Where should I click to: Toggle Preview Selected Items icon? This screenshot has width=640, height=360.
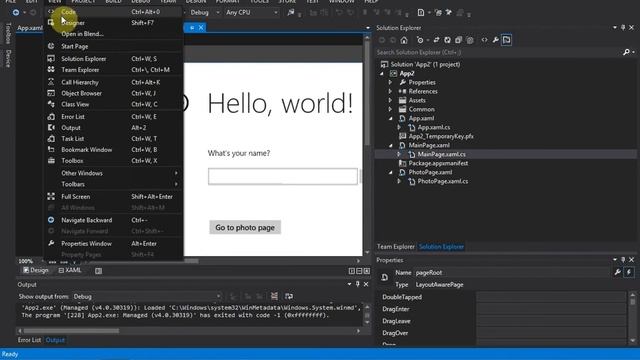[507, 40]
